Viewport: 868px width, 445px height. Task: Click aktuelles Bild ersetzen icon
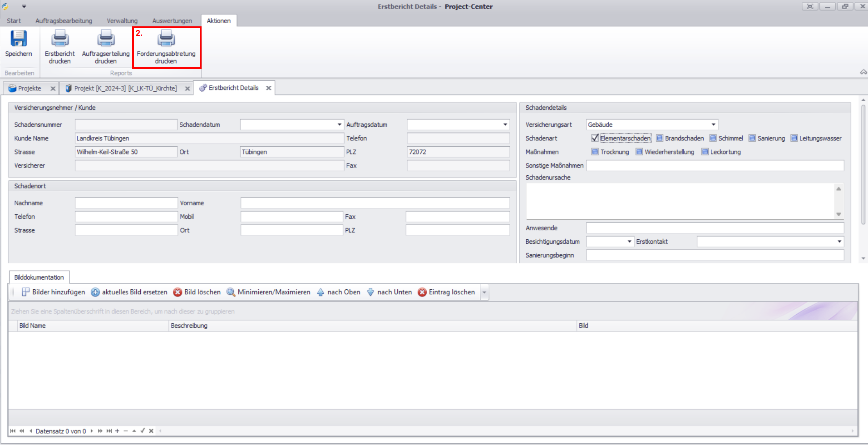(95, 292)
